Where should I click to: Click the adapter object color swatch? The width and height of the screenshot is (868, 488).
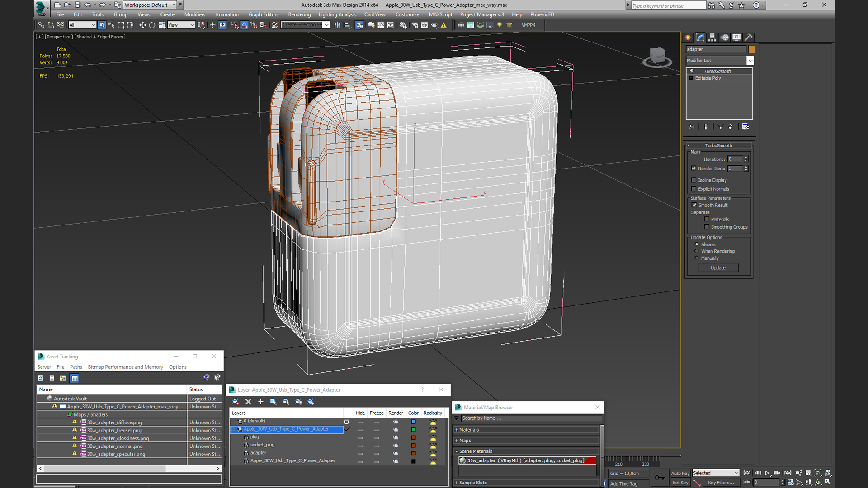[751, 49]
